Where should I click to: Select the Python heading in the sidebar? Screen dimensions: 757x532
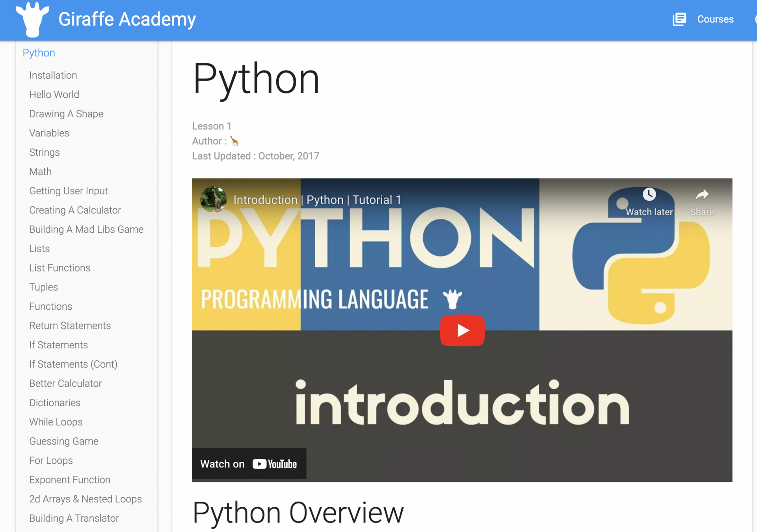[x=39, y=53]
